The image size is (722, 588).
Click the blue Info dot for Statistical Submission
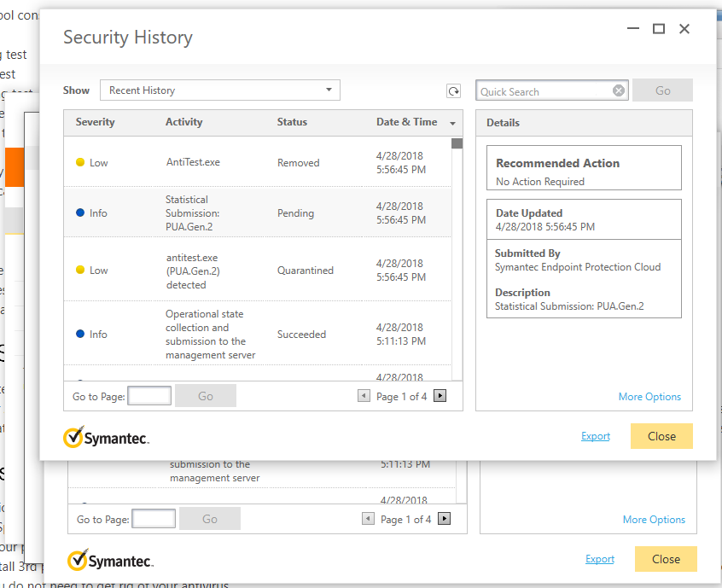click(x=80, y=212)
